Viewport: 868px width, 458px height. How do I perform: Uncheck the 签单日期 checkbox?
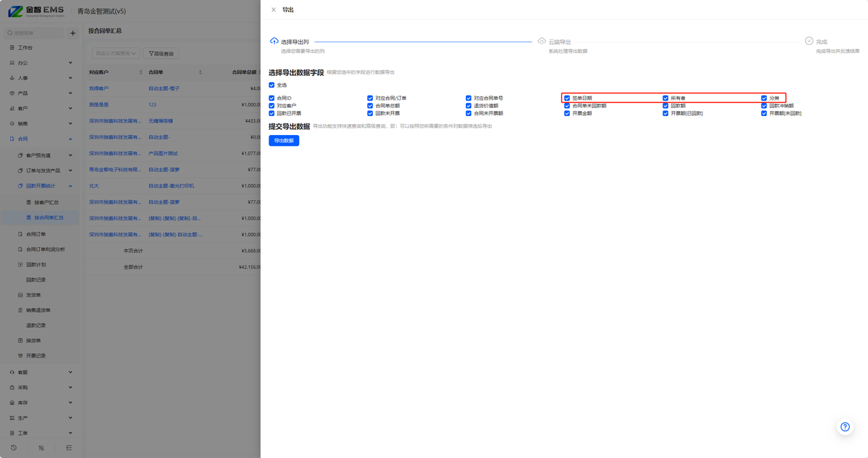coord(567,98)
